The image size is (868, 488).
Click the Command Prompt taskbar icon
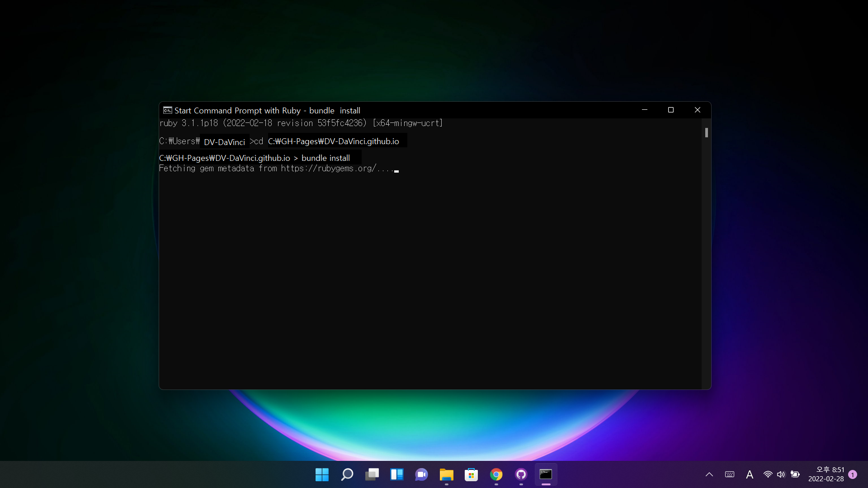click(x=546, y=474)
